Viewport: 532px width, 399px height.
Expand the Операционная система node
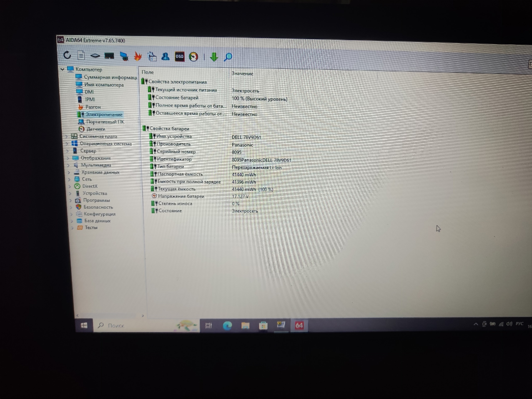click(67, 144)
